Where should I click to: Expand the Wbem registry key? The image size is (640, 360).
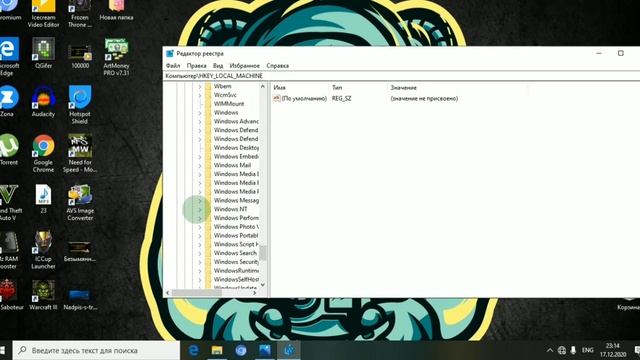click(x=200, y=86)
